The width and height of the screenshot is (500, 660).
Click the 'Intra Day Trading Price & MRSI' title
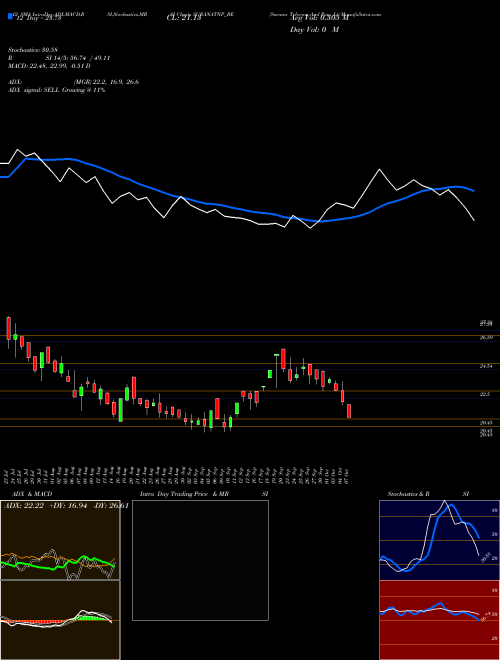pos(204,494)
